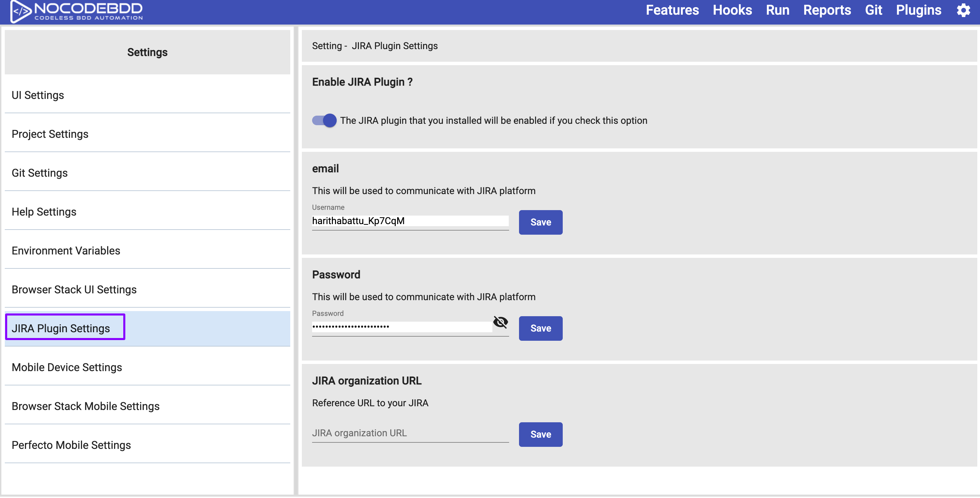This screenshot has width=980, height=498.
Task: Open the Git menu item
Action: [874, 10]
